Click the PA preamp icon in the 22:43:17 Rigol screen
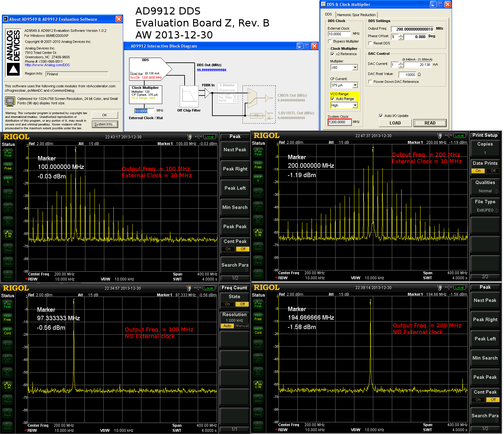This screenshot has height=434, width=504. pyautogui.click(x=8, y=221)
